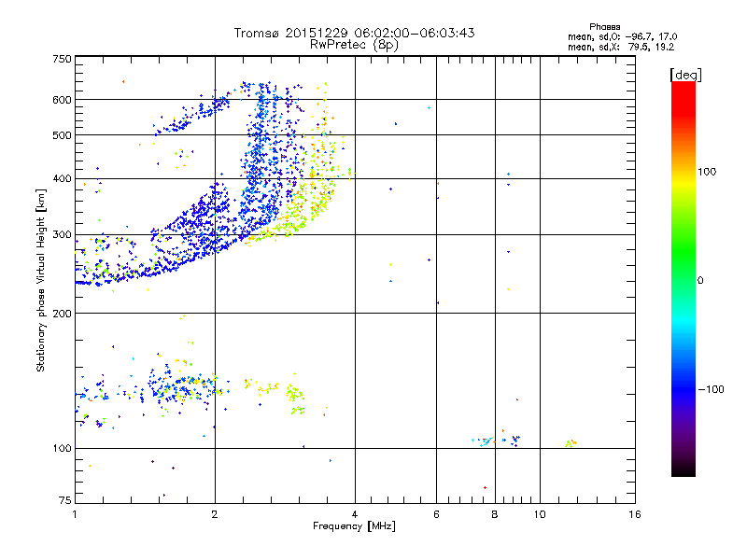Click the "750" height tick label

[62, 59]
